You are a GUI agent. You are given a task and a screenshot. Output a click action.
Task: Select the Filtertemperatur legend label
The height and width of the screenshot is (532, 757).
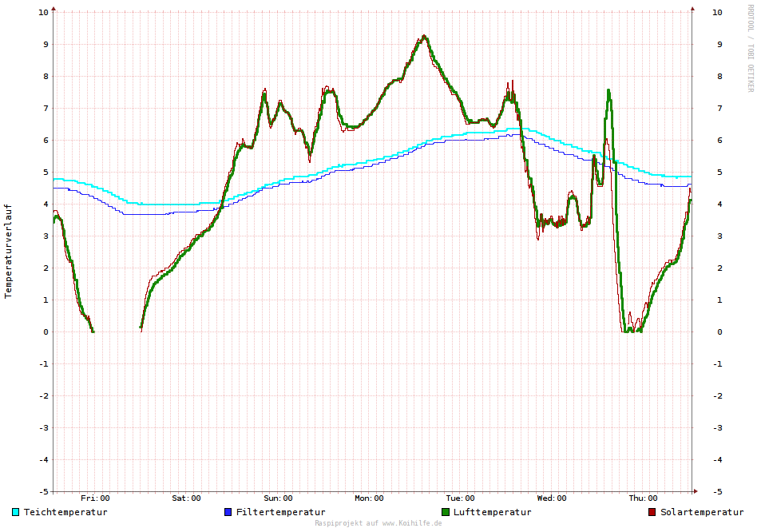(280, 512)
